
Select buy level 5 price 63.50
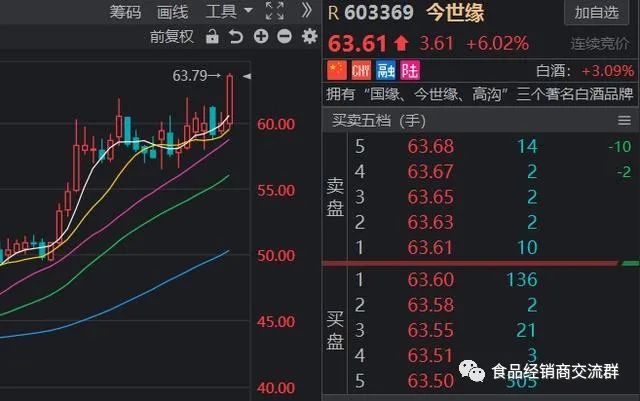tap(431, 381)
